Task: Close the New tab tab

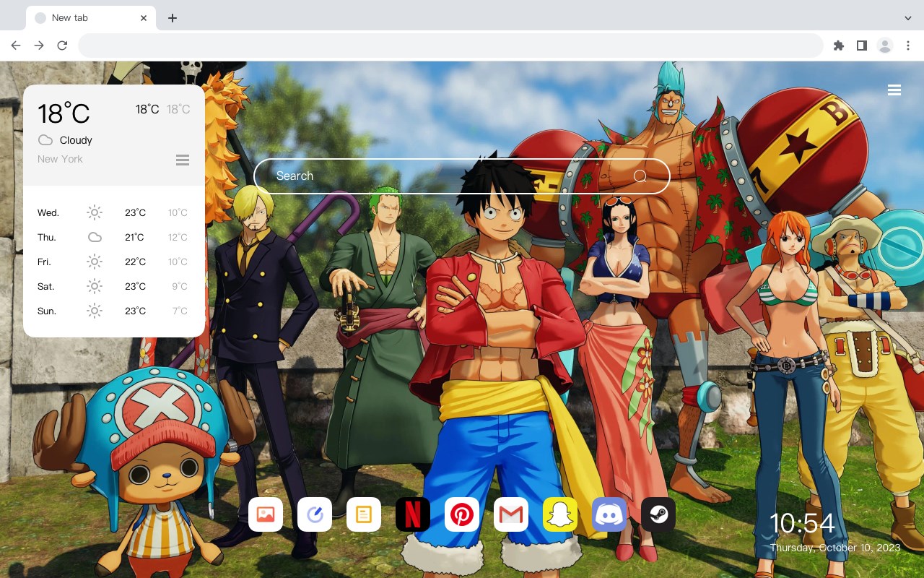Action: coord(144,18)
